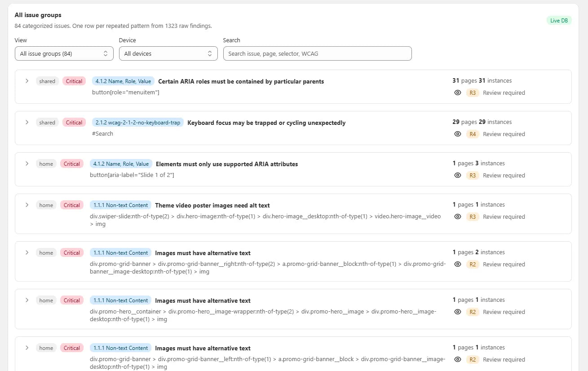Click the #Search selector text
This screenshot has width=588, height=371.
(102, 133)
